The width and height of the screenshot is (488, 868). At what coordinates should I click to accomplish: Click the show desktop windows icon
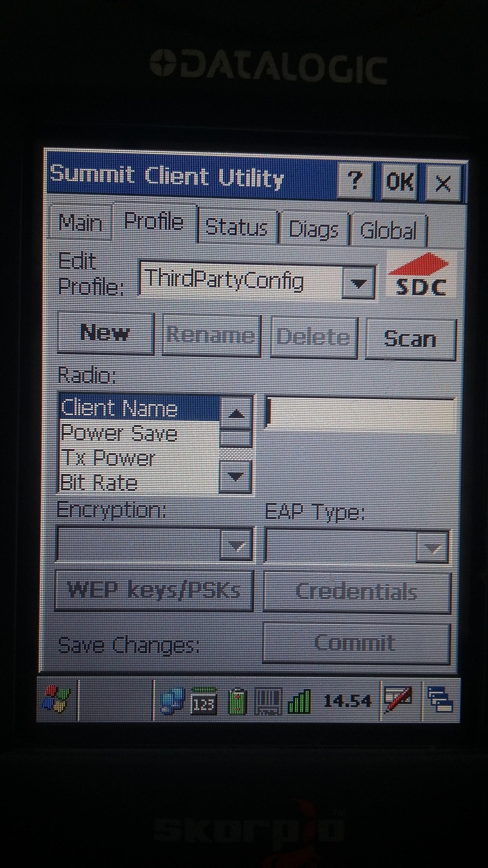tap(440, 699)
